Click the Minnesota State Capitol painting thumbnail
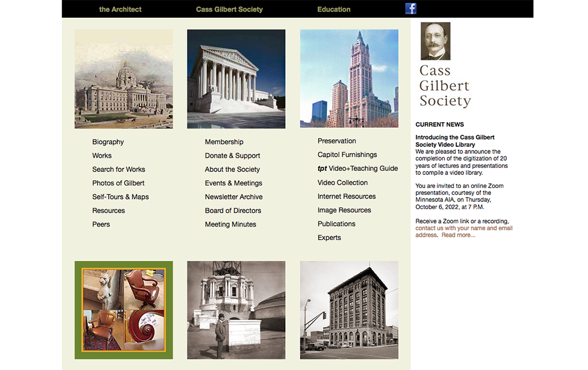This screenshot has height=370, width=588. coord(123,78)
